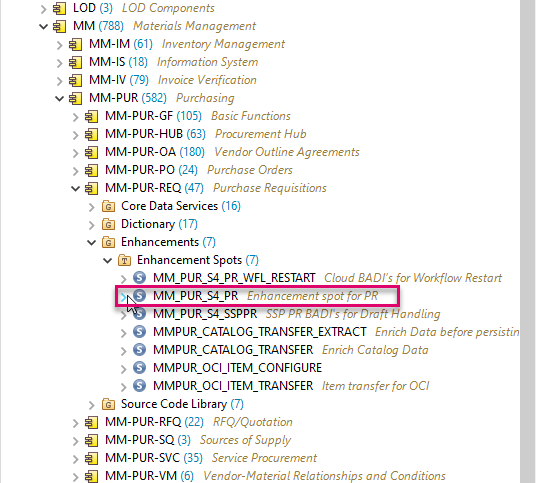Click the Enhancement Spots type folder icon
Screen dimensions: 536x483
pyautogui.click(x=124, y=260)
